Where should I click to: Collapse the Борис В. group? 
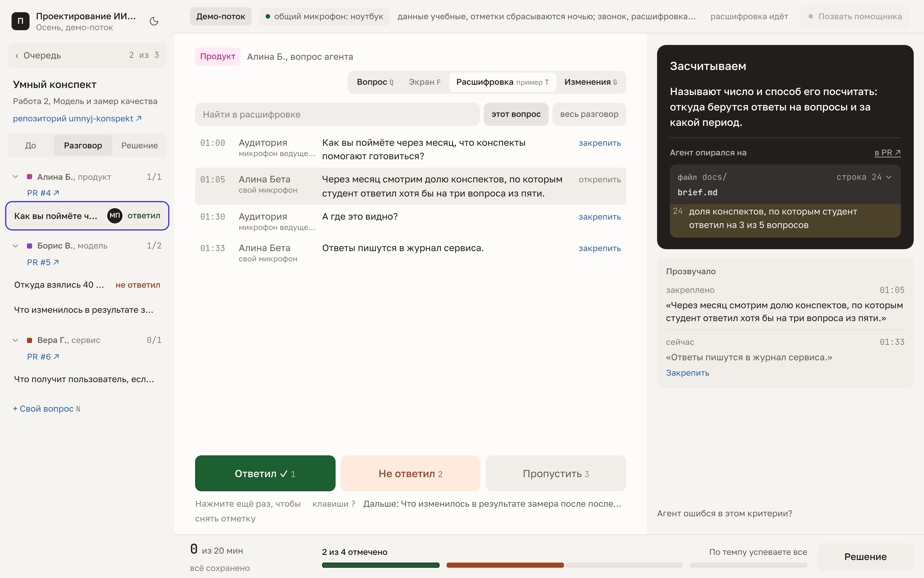pyautogui.click(x=16, y=246)
